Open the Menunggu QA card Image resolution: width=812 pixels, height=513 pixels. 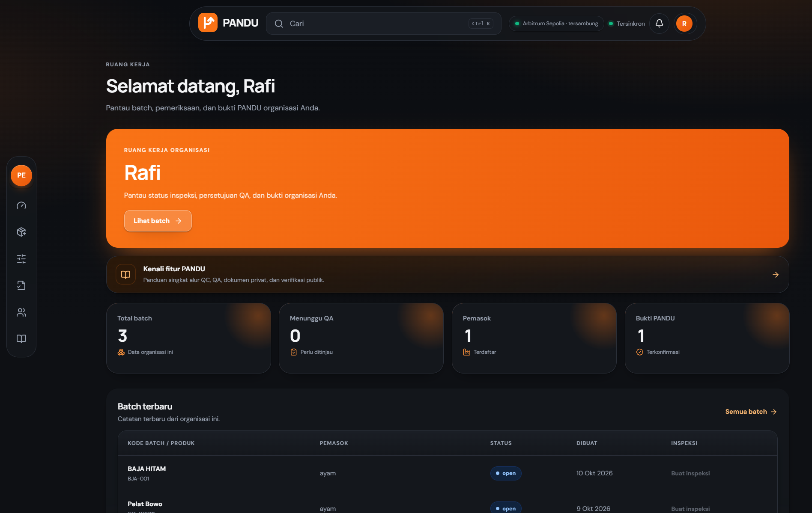[x=361, y=338]
